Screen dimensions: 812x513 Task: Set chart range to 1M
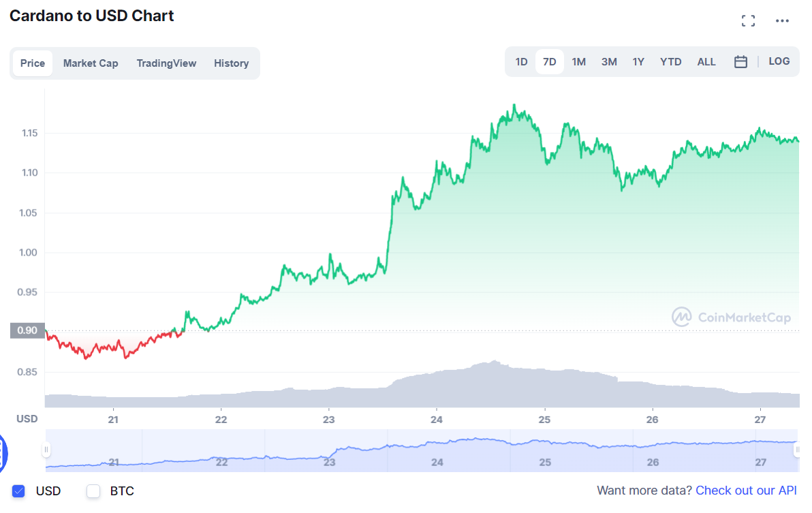[578, 61]
